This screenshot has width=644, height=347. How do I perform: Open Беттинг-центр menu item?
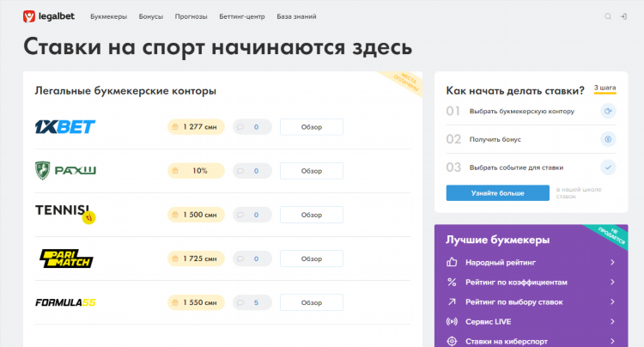(x=242, y=16)
